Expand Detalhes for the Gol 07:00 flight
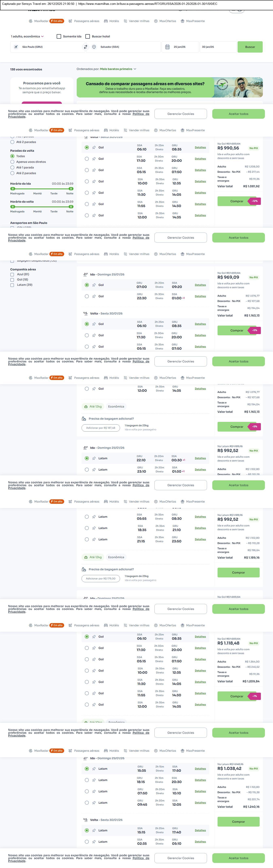273x868 pixels. coord(200,285)
